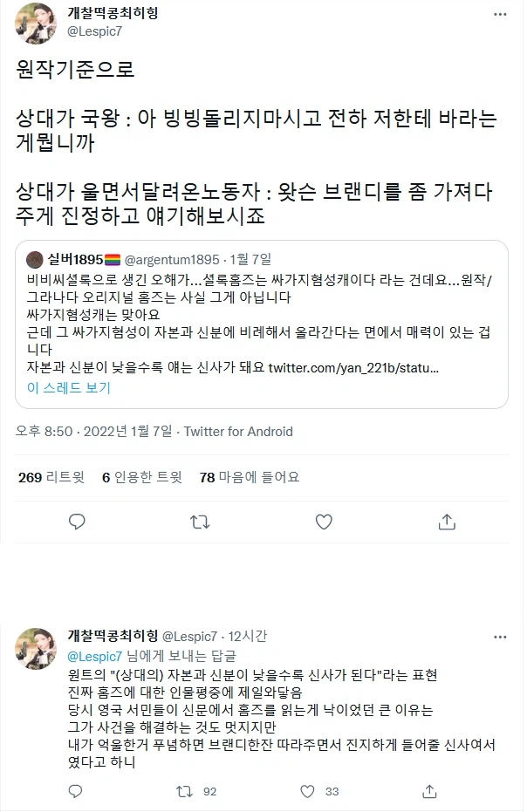
Task: Click the retweet icon on the main tweet
Action: point(201,521)
